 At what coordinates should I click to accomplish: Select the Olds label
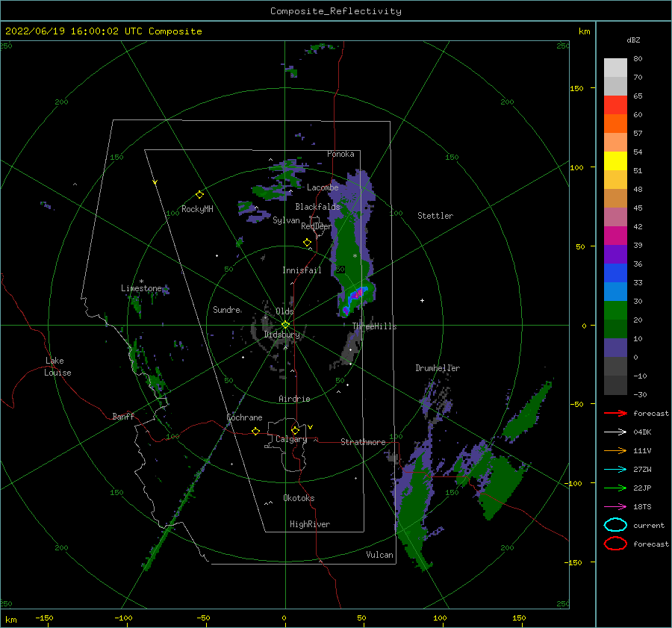pos(284,311)
